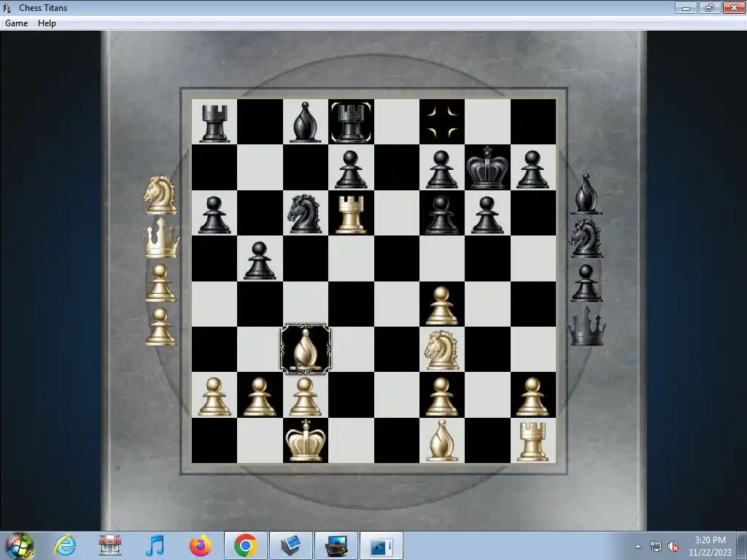Click the volume icon in the system tray
This screenshot has height=560, width=747.
coord(673,547)
